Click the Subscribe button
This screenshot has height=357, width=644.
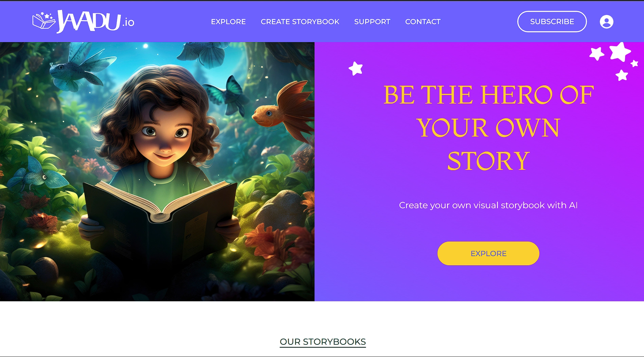tap(552, 22)
